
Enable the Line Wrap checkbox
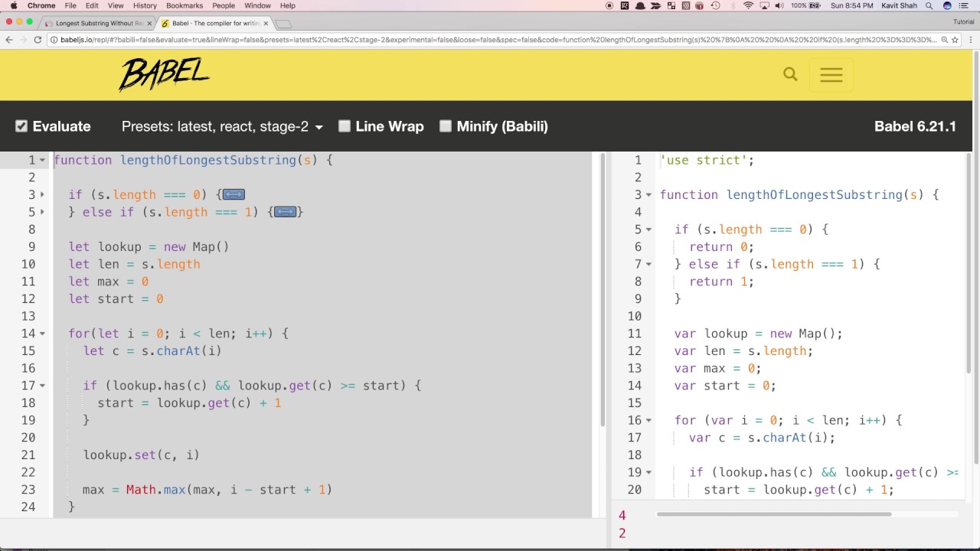pos(345,126)
